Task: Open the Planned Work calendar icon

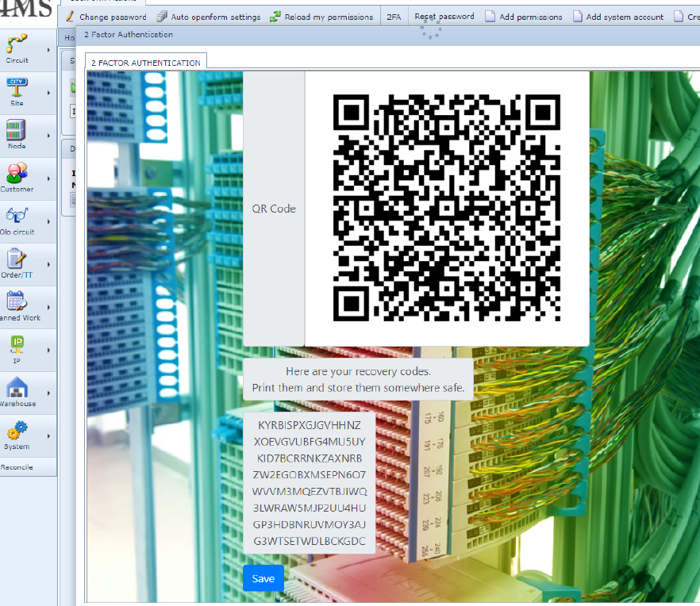Action: pos(17,301)
